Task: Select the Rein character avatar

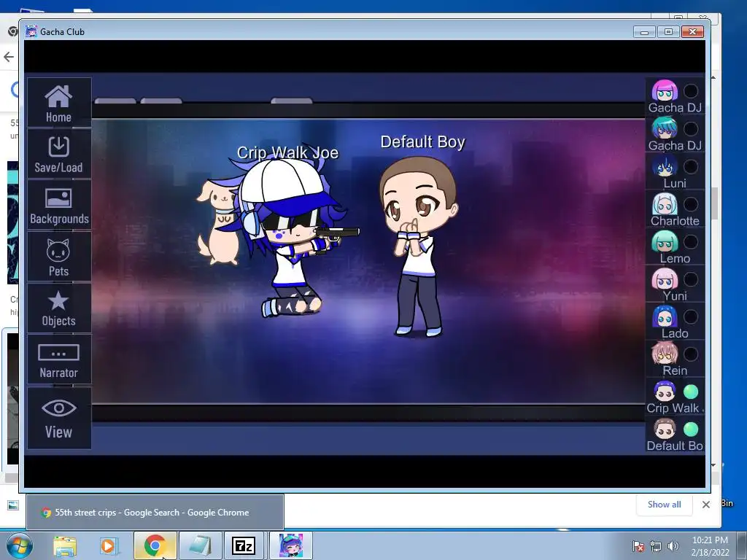Action: point(665,354)
